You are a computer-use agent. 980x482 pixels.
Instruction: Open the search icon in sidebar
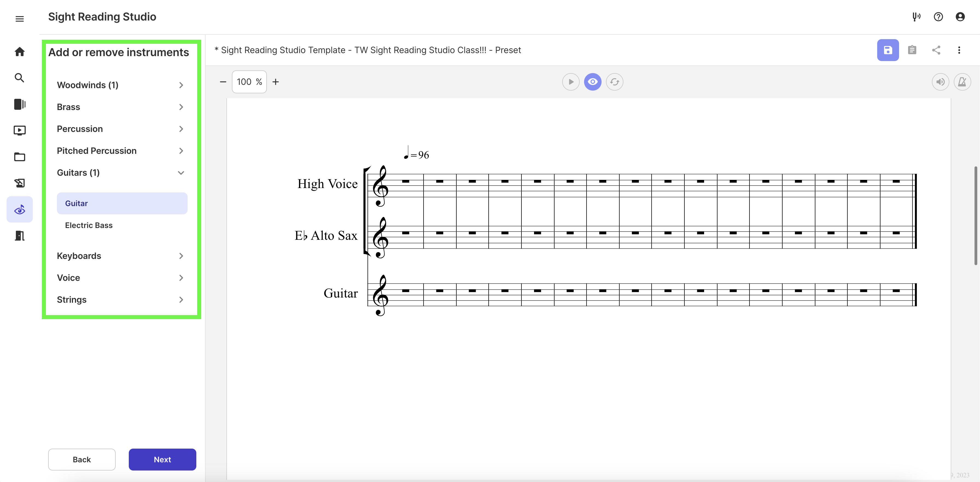19,78
